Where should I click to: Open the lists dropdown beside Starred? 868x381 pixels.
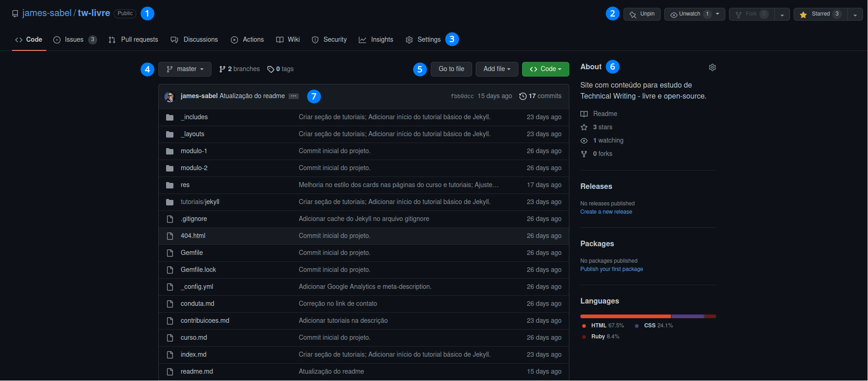click(855, 14)
